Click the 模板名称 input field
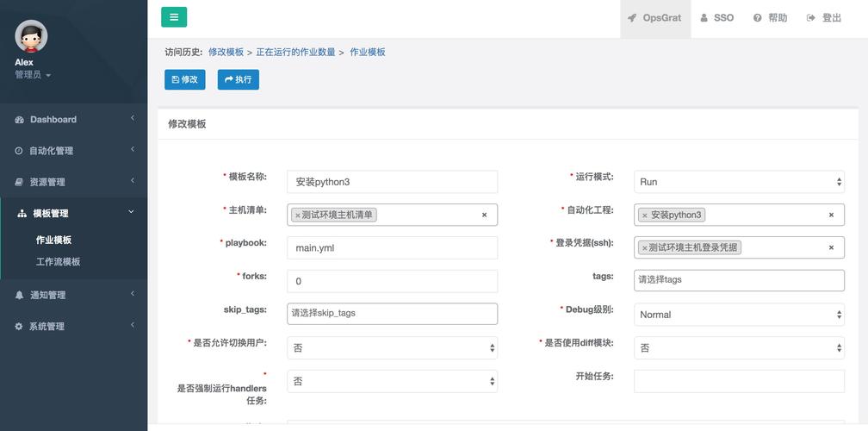868x431 pixels. [393, 182]
